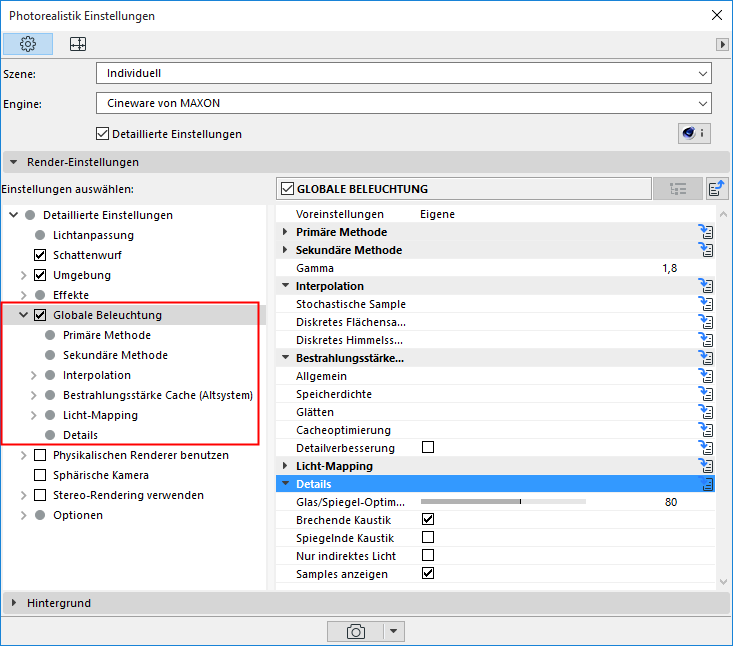Collapse the Details group in the settings list
The height and width of the screenshot is (646, 733).
click(x=286, y=484)
